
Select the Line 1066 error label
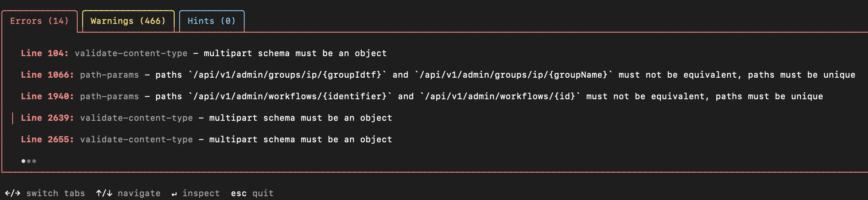tap(47, 75)
